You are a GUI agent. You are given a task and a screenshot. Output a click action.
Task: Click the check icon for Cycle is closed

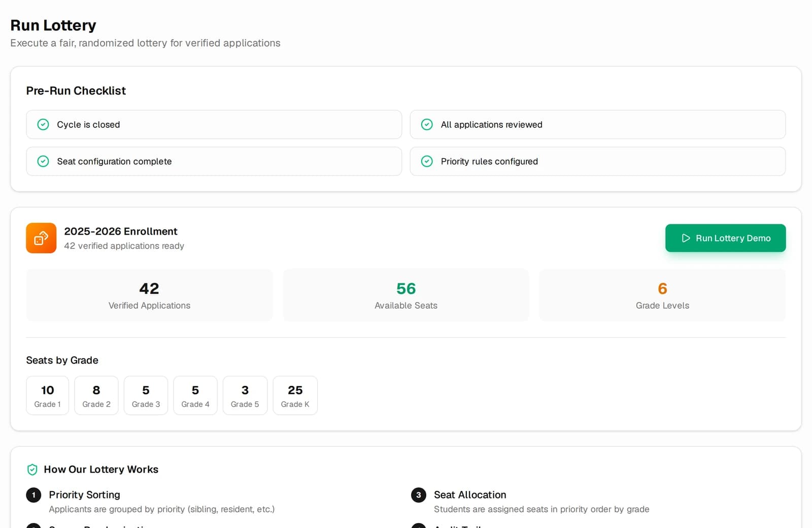(x=43, y=124)
